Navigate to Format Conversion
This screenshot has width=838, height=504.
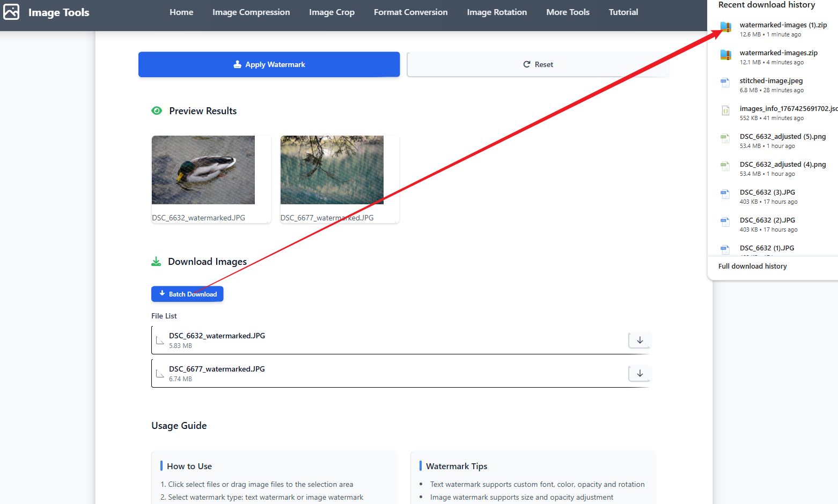pos(410,12)
